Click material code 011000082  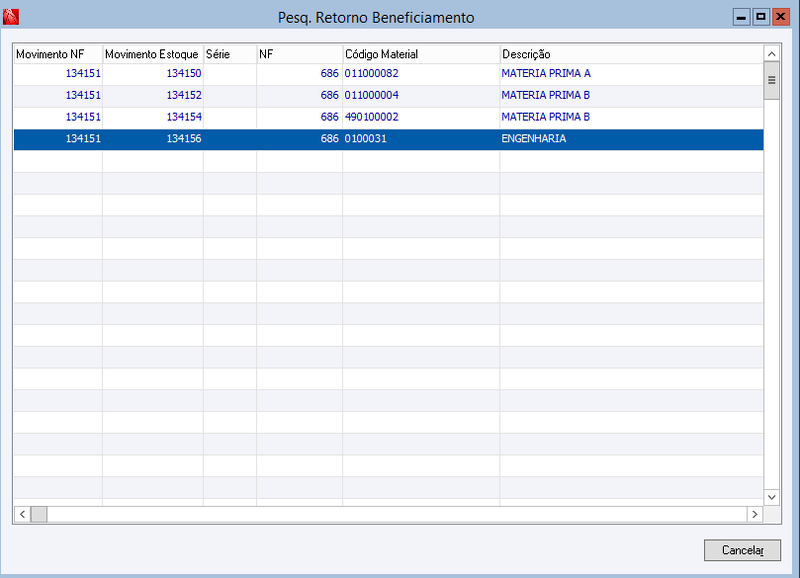tap(371, 73)
